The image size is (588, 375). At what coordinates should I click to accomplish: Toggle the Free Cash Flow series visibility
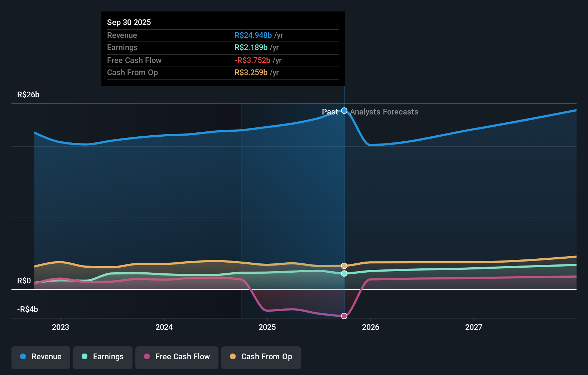pyautogui.click(x=177, y=357)
